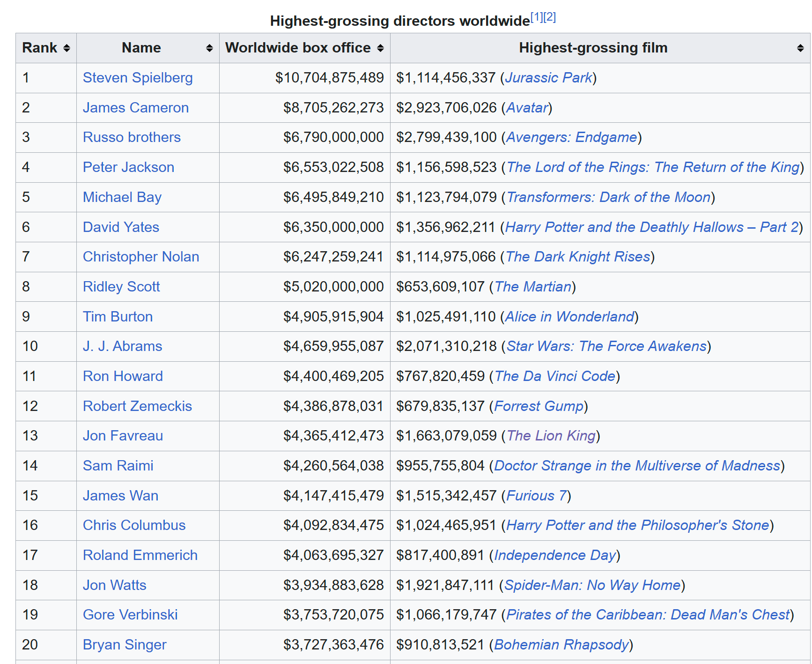812x664 pixels.
Task: Click the Rank column header
Action: [x=46, y=48]
